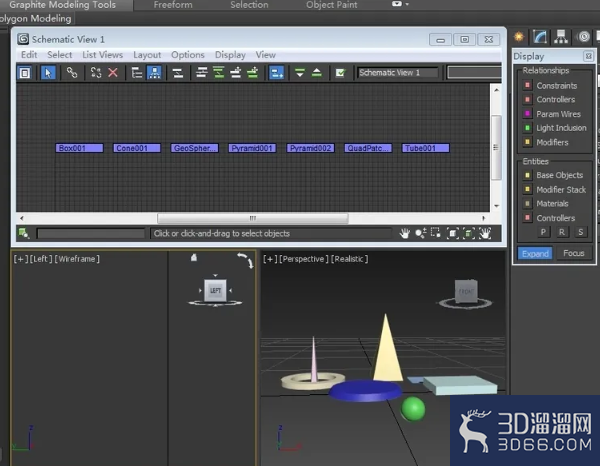Switch to Hierarchy Mode layout
The image size is (600, 466).
(137, 73)
